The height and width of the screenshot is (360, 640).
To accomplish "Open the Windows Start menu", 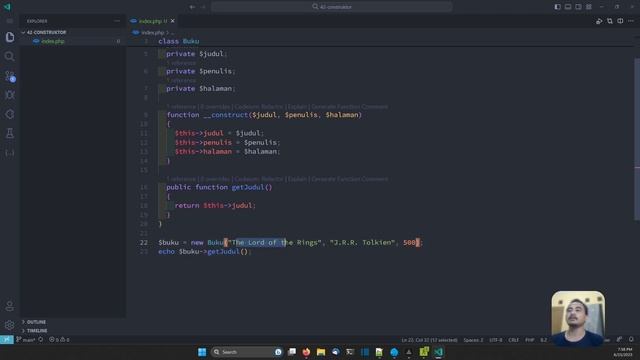I will click(202, 352).
